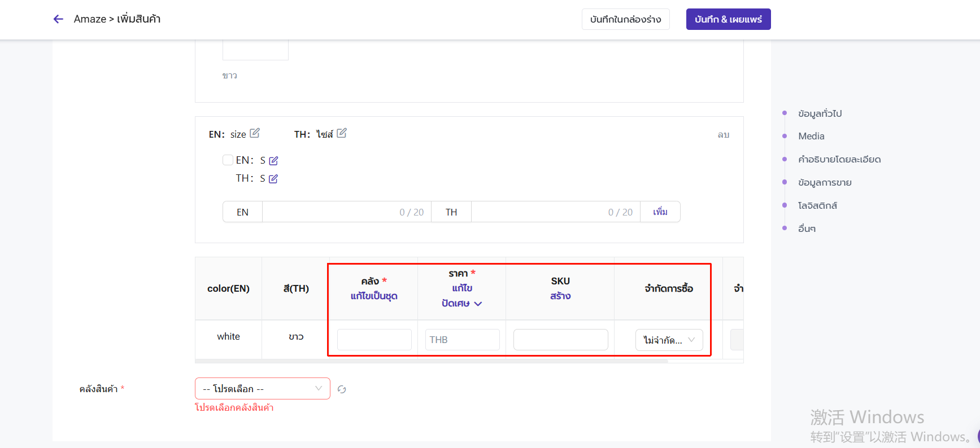Expand the ไม่จำกัด purchase limit dropdown
Viewport: 980px width, 448px height.
point(669,340)
